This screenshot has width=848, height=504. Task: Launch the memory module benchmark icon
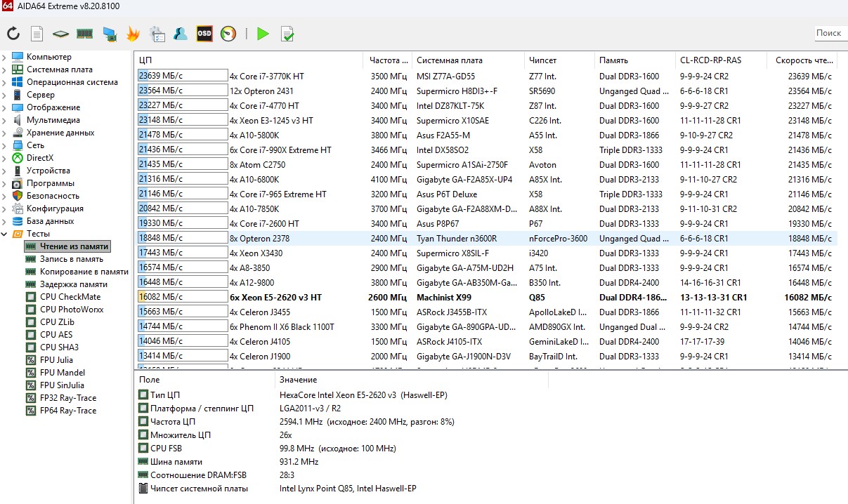coord(85,33)
